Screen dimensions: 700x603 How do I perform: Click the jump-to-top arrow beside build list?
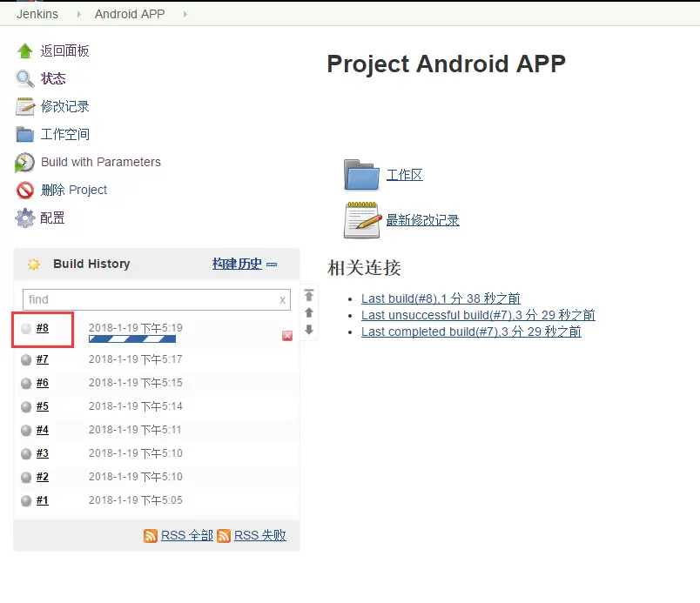coord(309,295)
